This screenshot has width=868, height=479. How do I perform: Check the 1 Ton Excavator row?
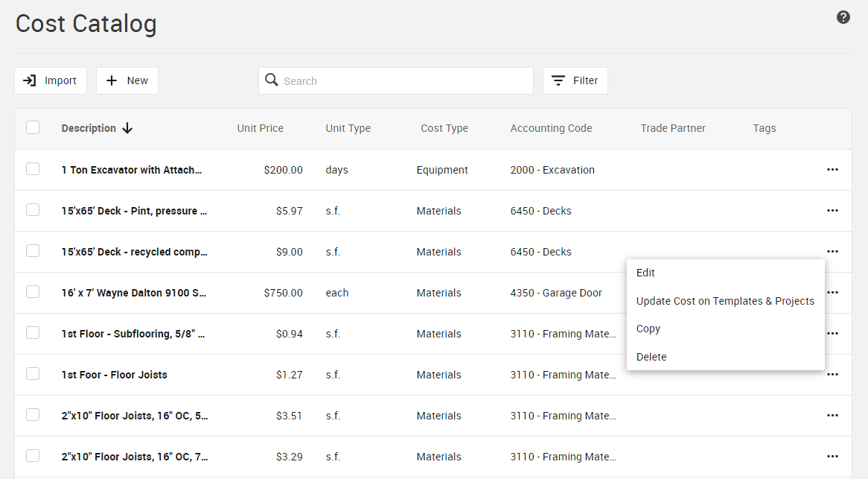[33, 168]
